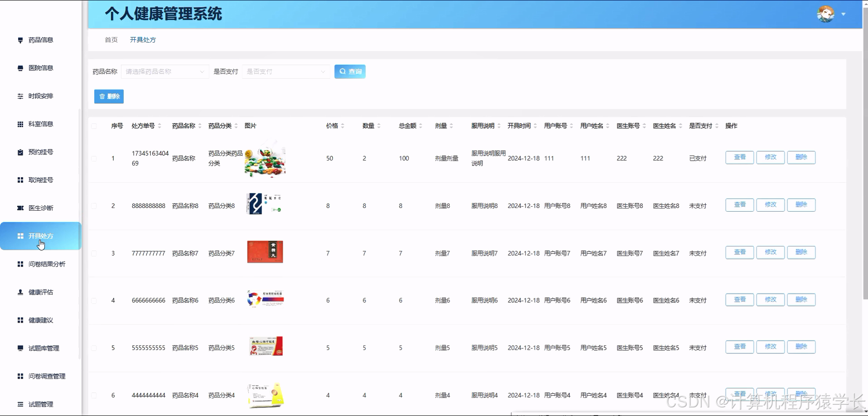Open 时段安排 via its sidebar icon
868x416 pixels.
click(x=19, y=96)
